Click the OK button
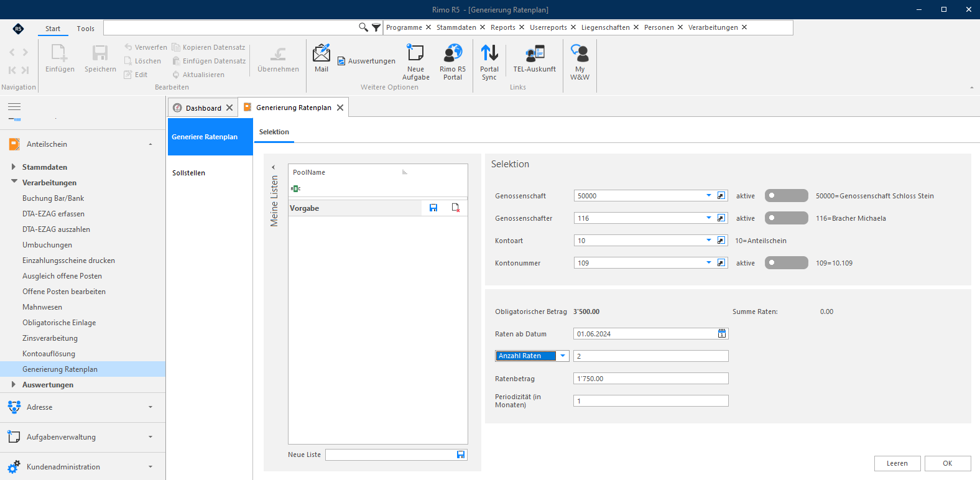980x480 pixels. point(947,463)
